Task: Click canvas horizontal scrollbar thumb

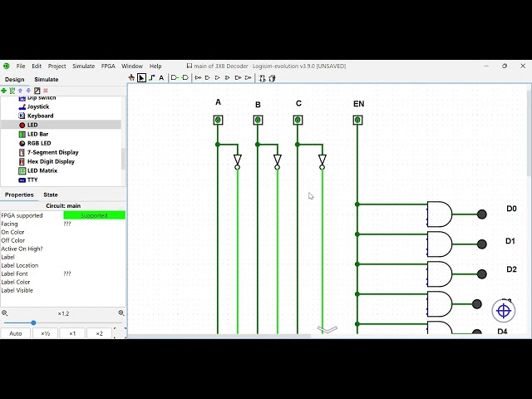Action: 219,336
